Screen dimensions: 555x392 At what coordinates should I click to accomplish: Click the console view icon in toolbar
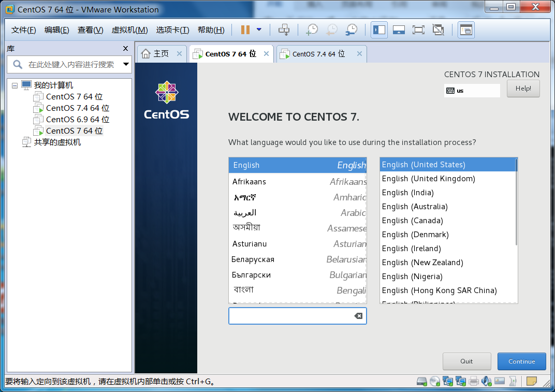[466, 30]
